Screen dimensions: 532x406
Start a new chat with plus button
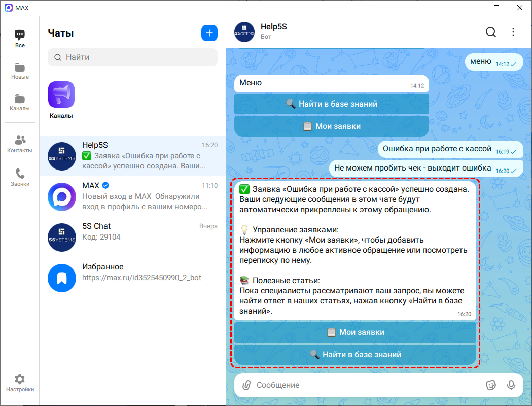tap(209, 33)
